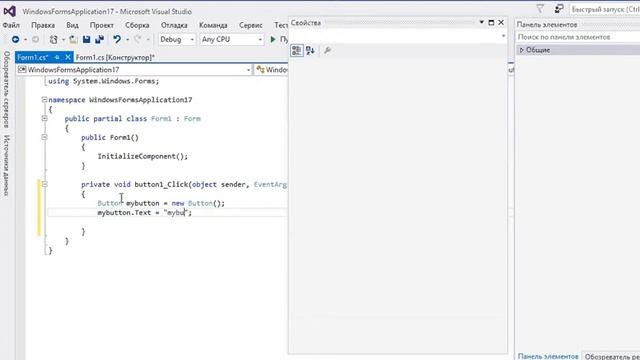Save the file with the Save icon

(87, 39)
